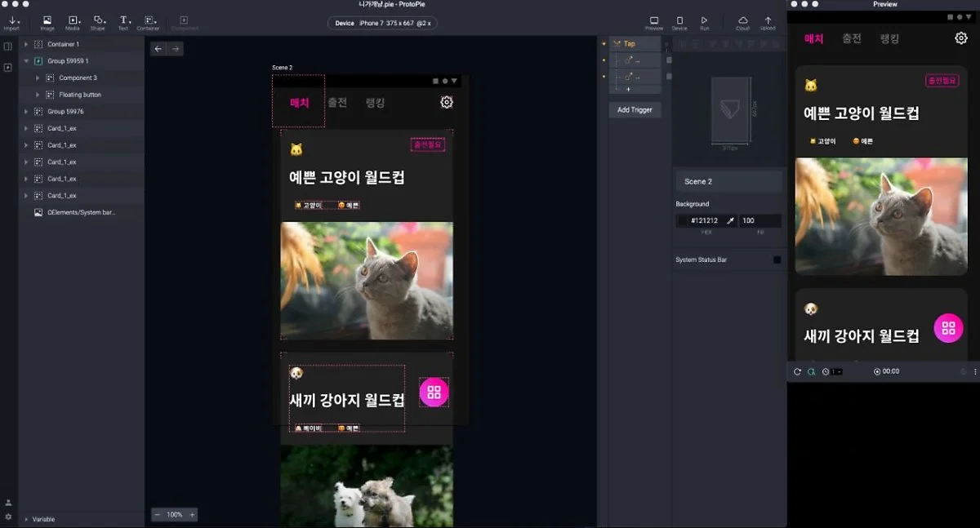
Task: Start recording in the Preview window
Action: click(877, 371)
